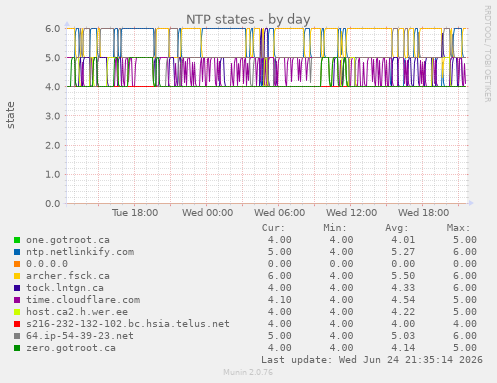Click the 'Max:' column header
497x383 pixels.
(458, 228)
